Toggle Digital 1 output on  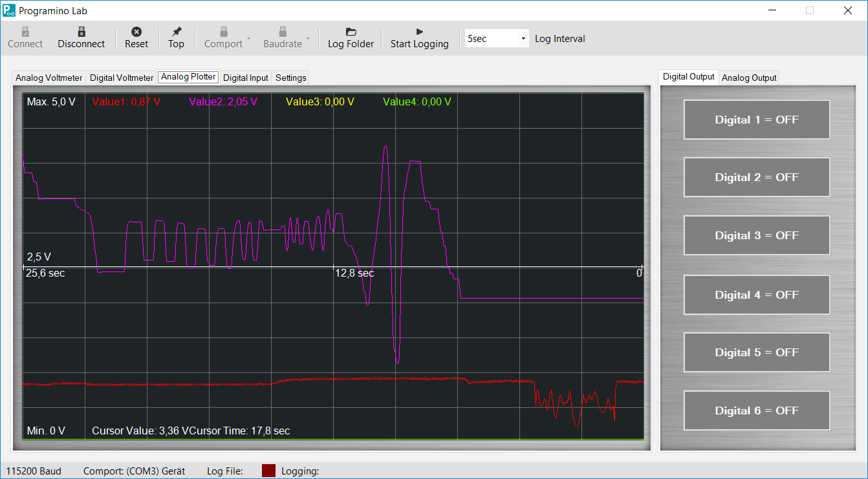pos(756,119)
